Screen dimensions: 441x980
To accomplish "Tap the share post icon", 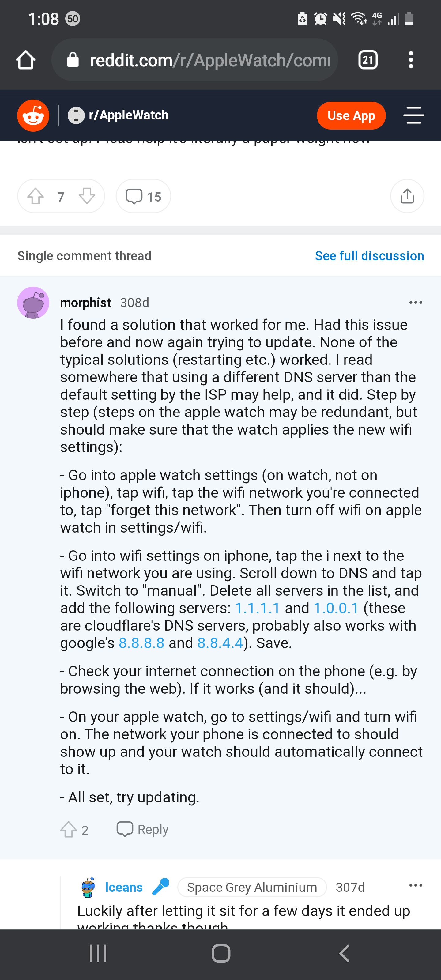I will coord(407,196).
